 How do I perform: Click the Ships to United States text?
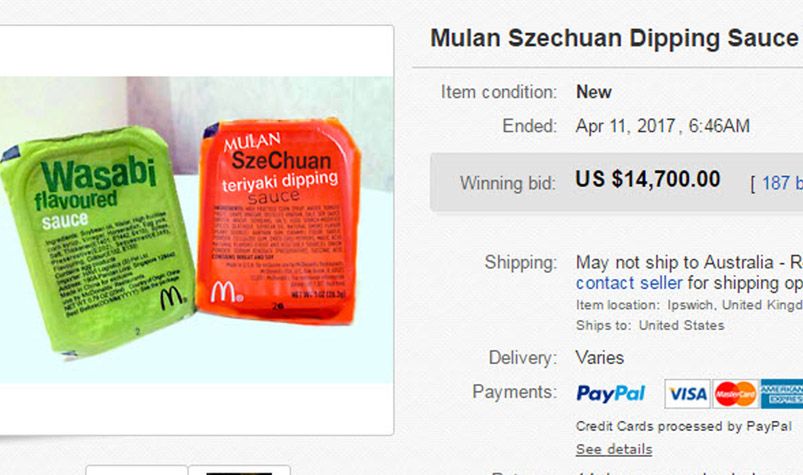tap(650, 325)
